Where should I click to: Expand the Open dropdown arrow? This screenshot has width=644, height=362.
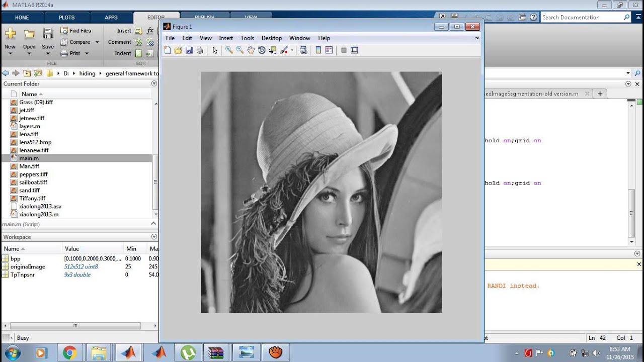29,53
